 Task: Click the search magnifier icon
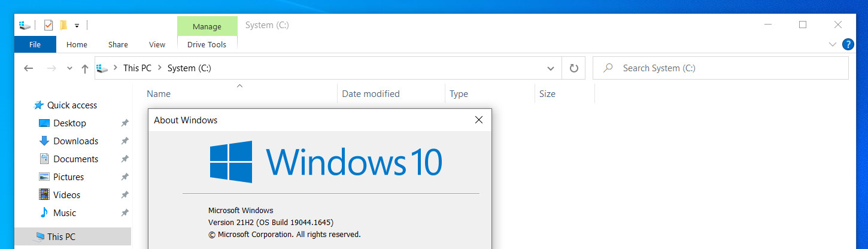(x=608, y=68)
